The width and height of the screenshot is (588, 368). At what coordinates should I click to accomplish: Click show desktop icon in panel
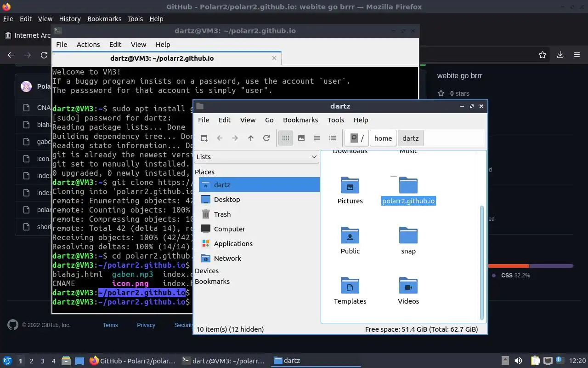[79, 361]
